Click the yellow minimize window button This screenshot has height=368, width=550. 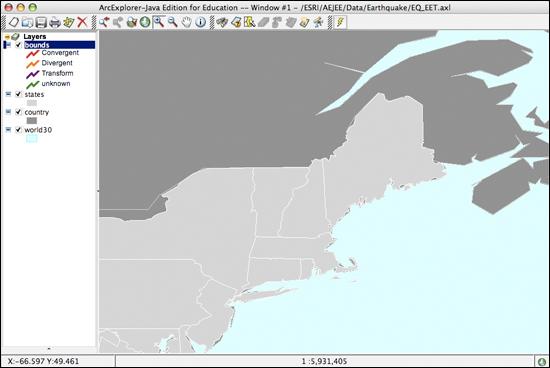click(x=20, y=7)
